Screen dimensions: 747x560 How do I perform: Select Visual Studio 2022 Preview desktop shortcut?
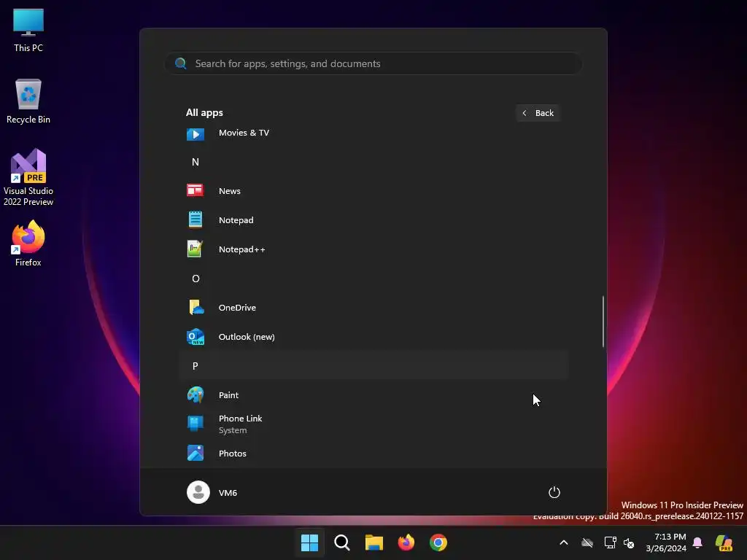tap(28, 177)
